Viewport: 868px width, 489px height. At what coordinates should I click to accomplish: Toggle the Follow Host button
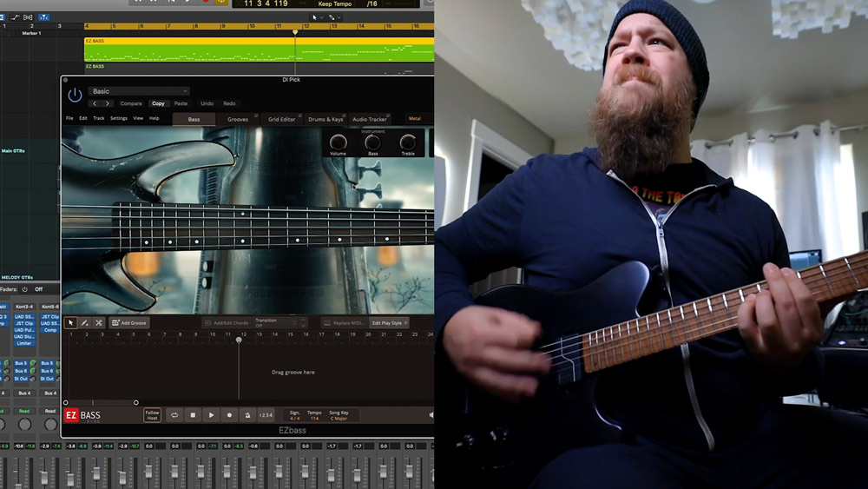(152, 415)
